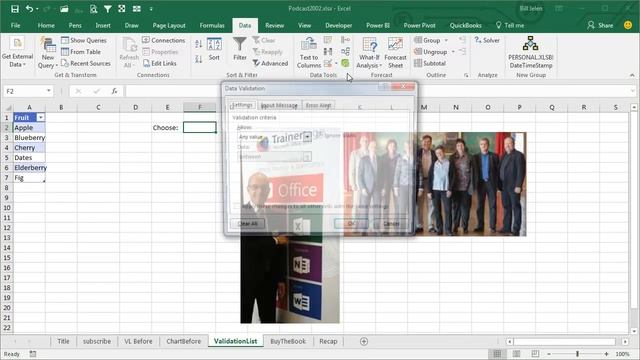The height and width of the screenshot is (360, 640).
Task: Open the File tab
Action: 16,25
